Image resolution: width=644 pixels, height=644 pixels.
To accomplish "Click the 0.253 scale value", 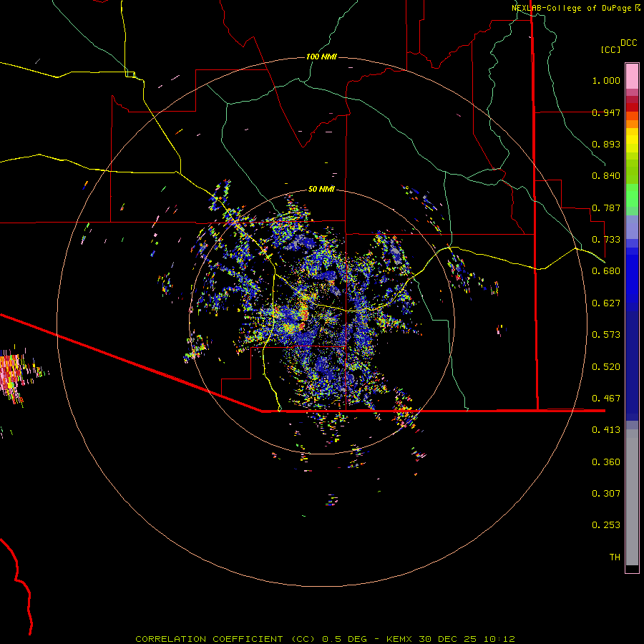I will pos(606,525).
